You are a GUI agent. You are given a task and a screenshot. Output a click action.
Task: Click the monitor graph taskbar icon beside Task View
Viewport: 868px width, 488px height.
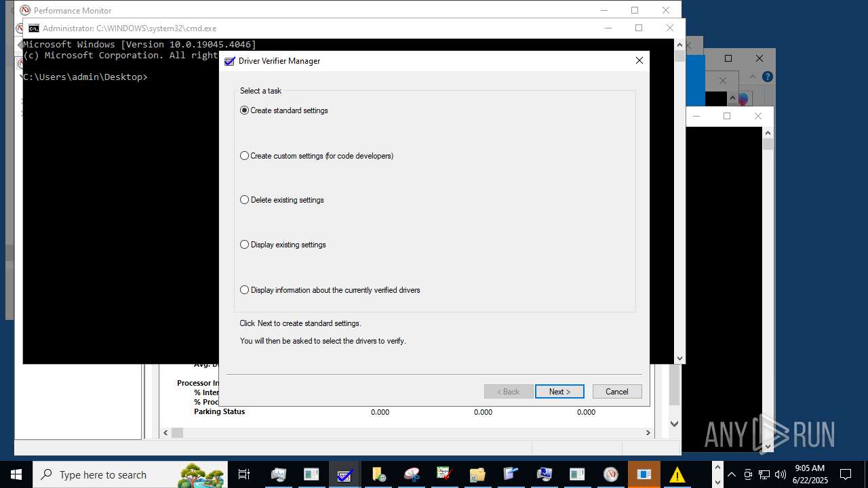pyautogui.click(x=278, y=474)
